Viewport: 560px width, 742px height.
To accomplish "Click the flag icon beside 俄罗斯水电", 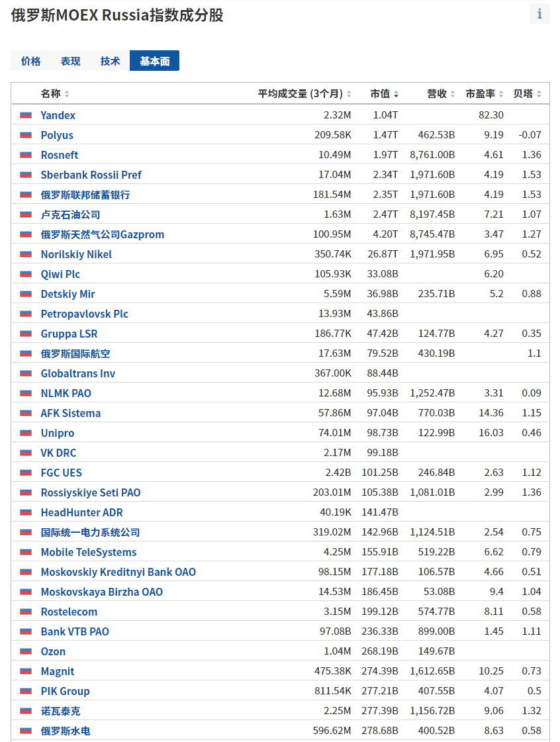I will (26, 731).
